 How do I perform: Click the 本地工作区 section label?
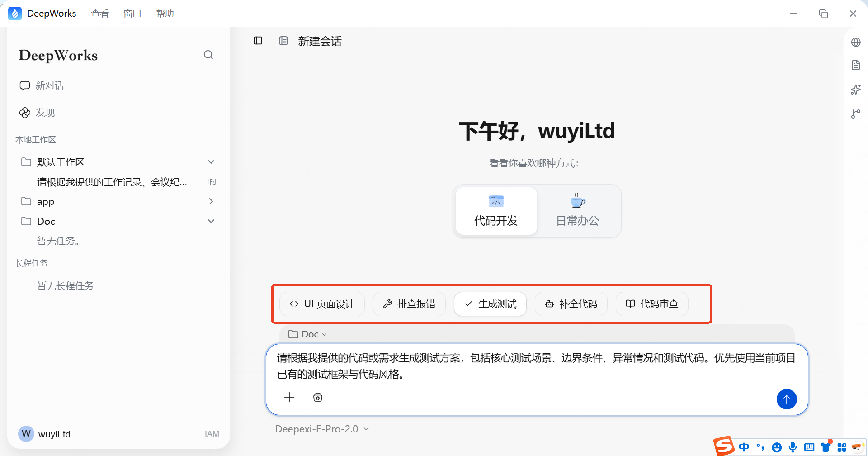pos(35,139)
